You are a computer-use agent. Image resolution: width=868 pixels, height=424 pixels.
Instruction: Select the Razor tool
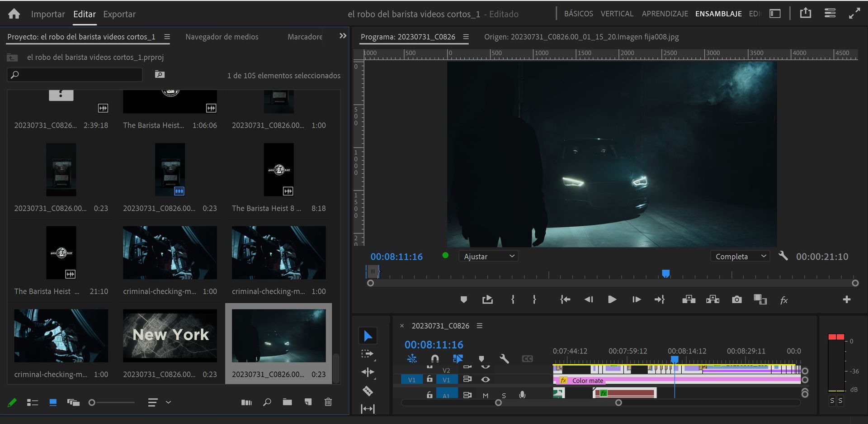[x=368, y=391]
